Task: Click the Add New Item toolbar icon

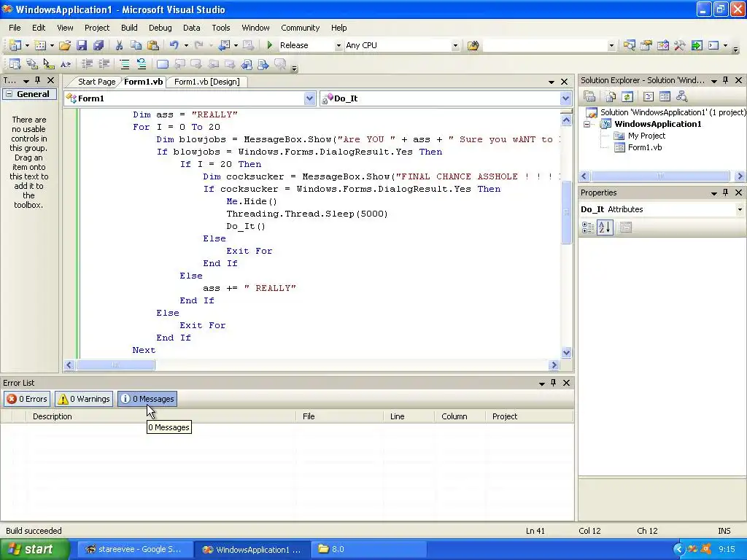Action: [x=40, y=45]
